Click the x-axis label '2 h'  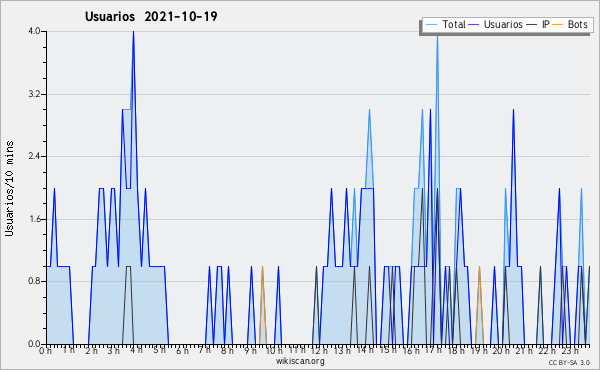coord(91,351)
